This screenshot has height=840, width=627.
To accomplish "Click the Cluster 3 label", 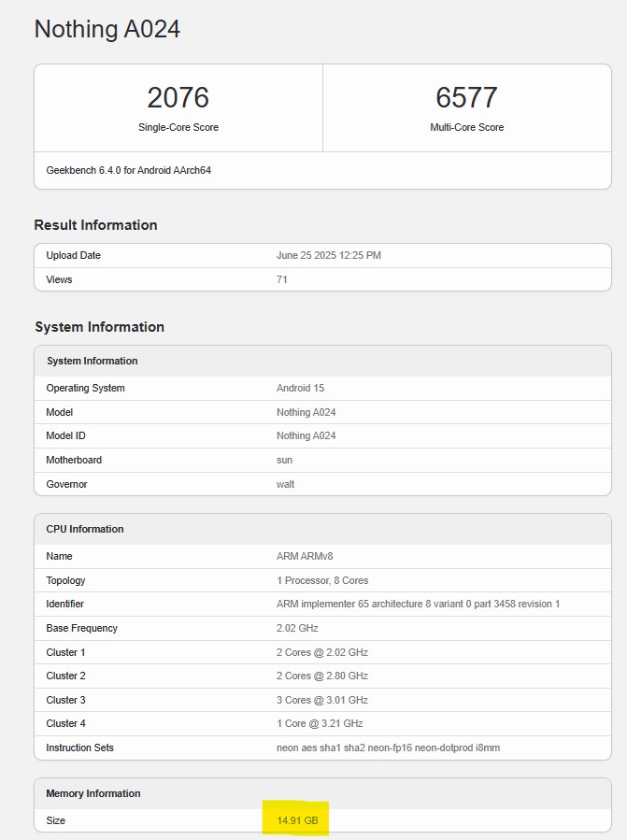I will [x=65, y=700].
